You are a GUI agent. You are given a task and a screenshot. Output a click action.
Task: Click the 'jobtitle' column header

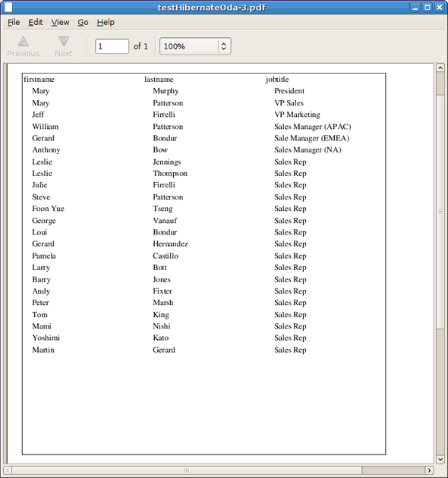click(277, 80)
